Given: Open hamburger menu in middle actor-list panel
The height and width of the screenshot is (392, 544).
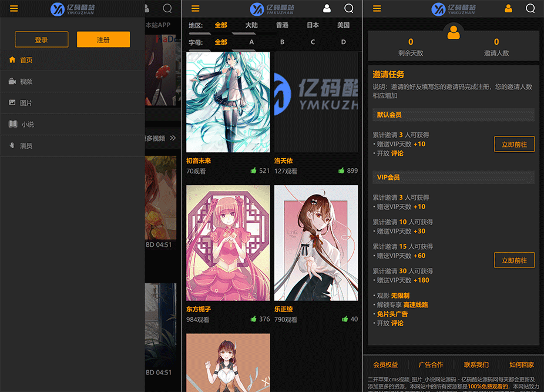Looking at the screenshot, I should point(195,8).
